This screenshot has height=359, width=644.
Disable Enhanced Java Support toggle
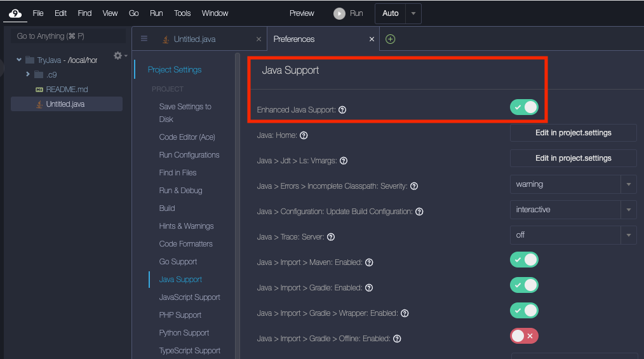click(524, 107)
